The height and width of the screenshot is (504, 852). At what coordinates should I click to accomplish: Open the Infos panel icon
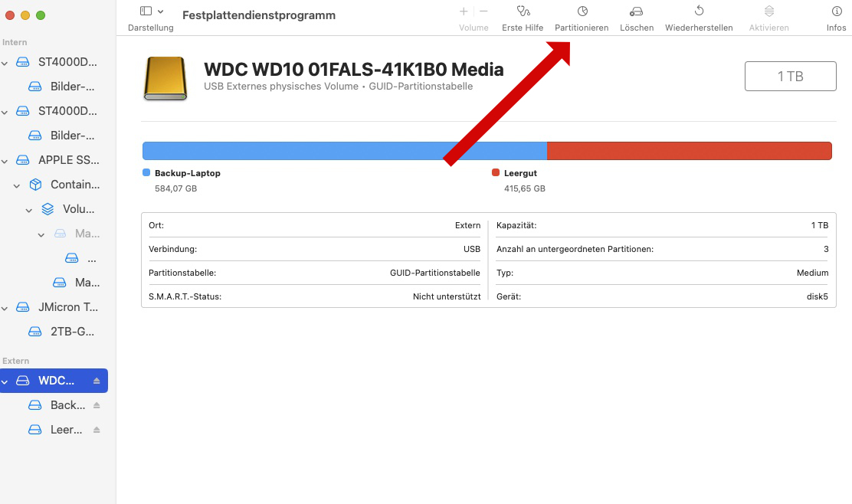tap(836, 11)
